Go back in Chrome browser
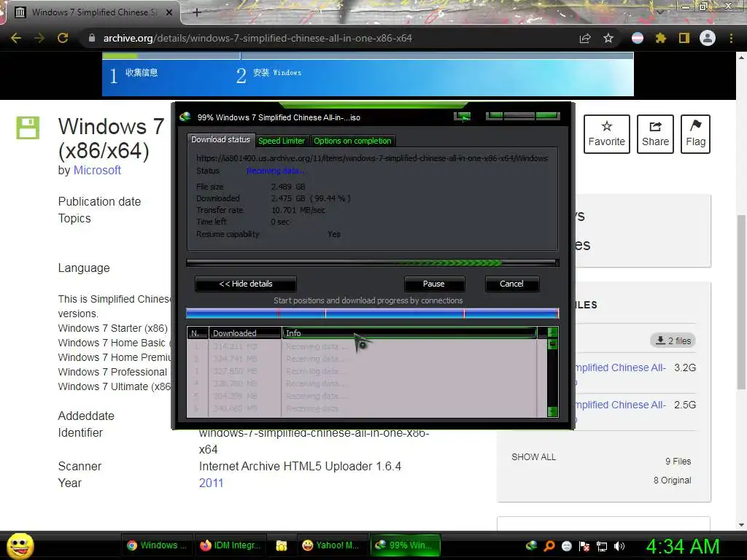 pos(16,38)
